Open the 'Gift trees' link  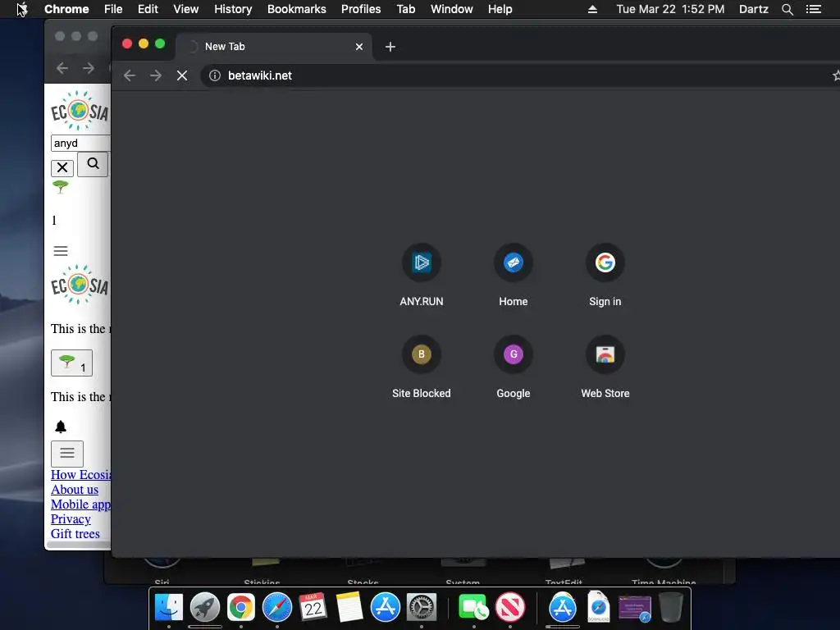[75, 533]
